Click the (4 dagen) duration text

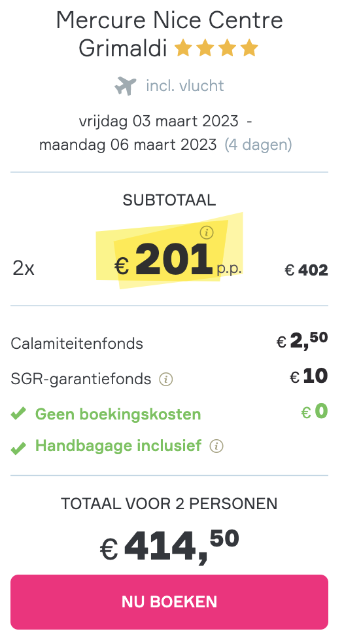point(258,145)
